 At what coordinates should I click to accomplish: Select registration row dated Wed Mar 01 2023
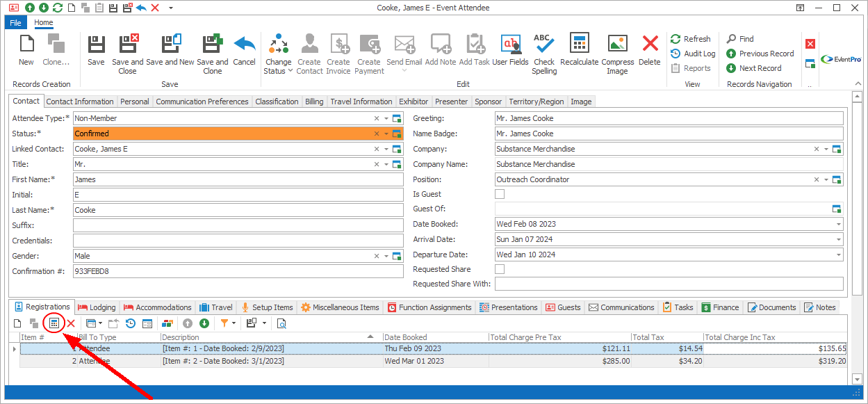pyautogui.click(x=434, y=361)
